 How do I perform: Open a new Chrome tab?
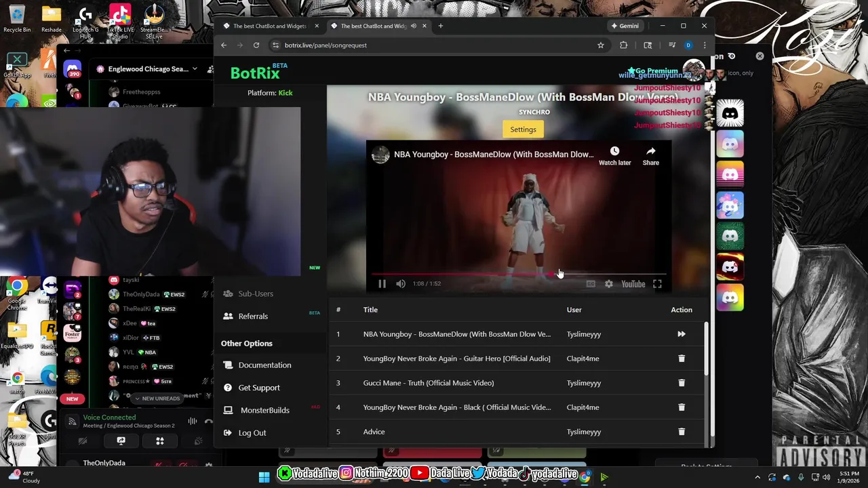(441, 26)
